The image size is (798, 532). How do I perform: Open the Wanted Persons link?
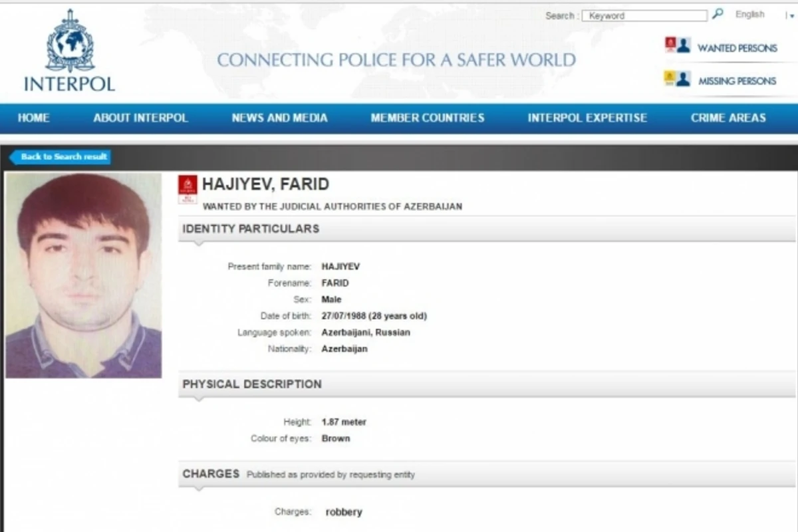tap(737, 48)
